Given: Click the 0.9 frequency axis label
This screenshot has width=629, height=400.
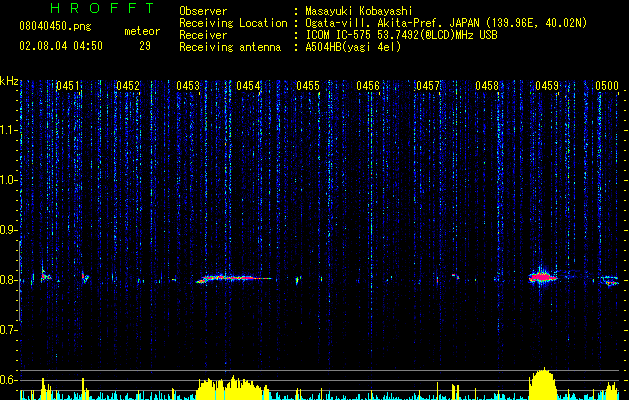Looking at the screenshot, I should [x=7, y=230].
